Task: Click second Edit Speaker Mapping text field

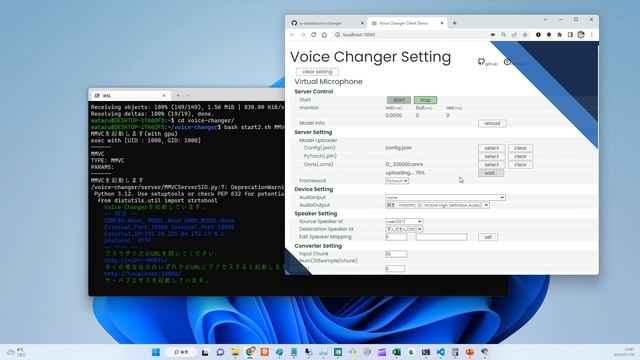Action: [x=441, y=237]
